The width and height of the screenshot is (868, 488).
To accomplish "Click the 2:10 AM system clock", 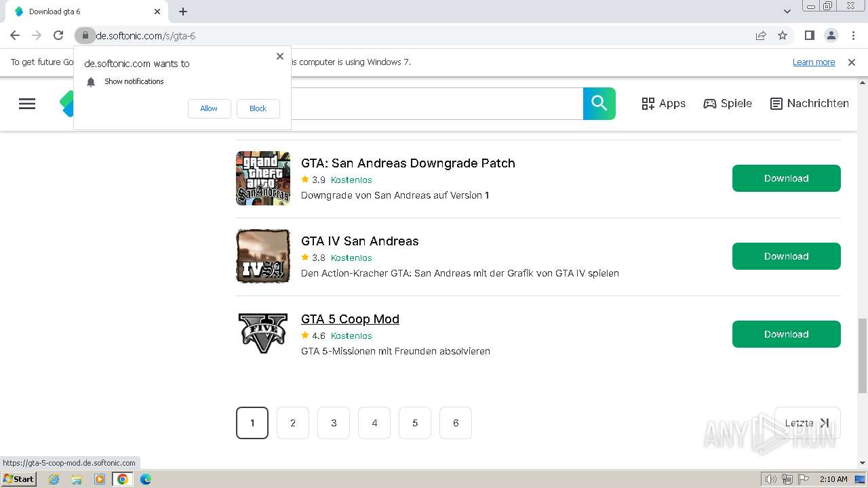I will point(833,479).
